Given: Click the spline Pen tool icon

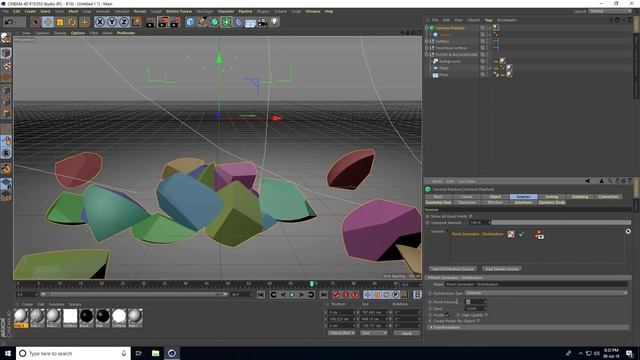Looking at the screenshot, I should tap(202, 22).
